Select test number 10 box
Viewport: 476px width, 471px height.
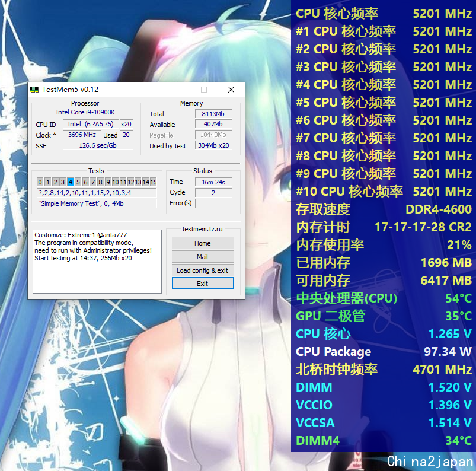pyautogui.click(x=116, y=182)
